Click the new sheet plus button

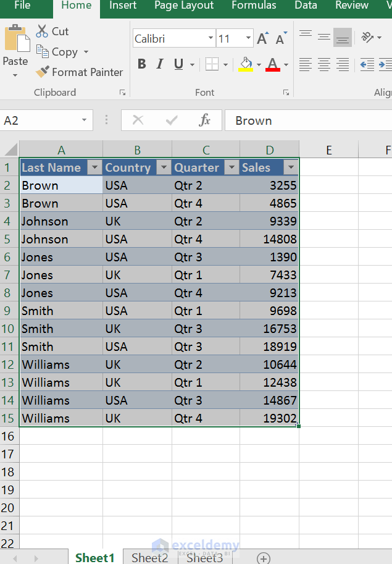(x=263, y=558)
